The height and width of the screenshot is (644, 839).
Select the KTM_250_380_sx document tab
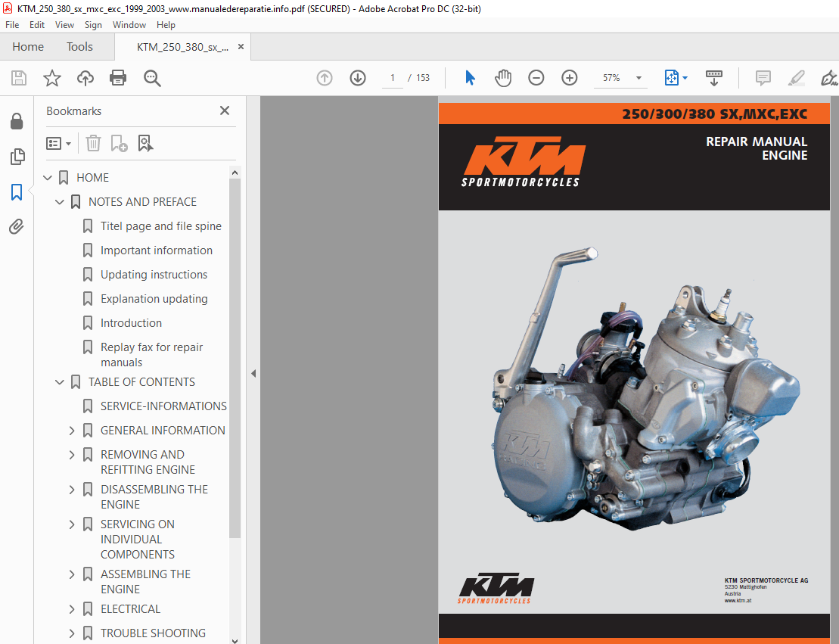(182, 47)
